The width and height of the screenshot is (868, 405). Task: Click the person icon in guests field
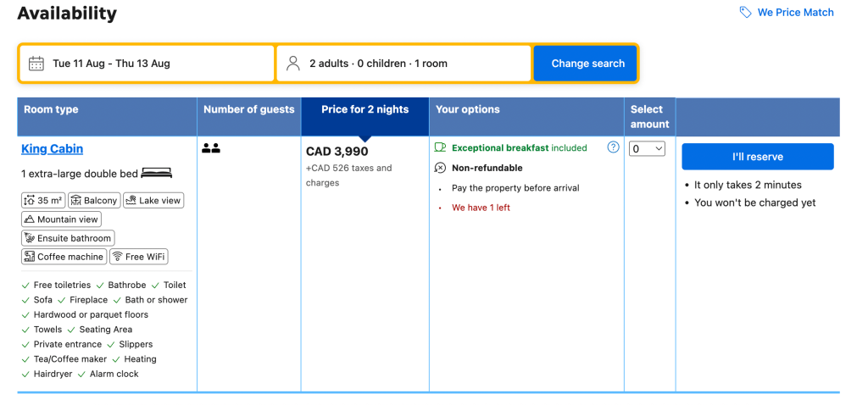tap(293, 64)
